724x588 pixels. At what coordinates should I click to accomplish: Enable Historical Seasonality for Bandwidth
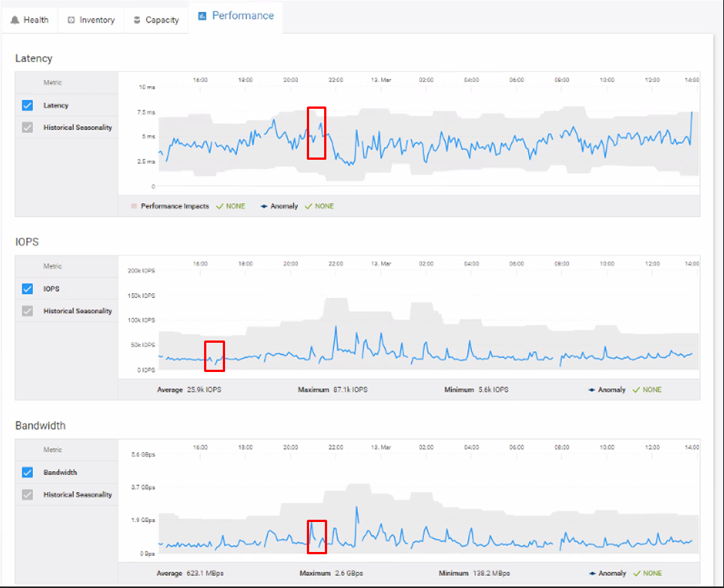(27, 494)
